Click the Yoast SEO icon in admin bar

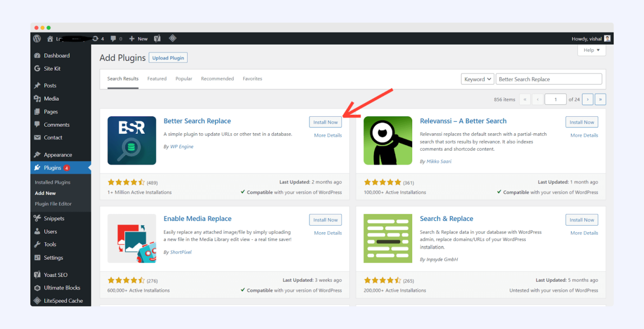(x=157, y=39)
